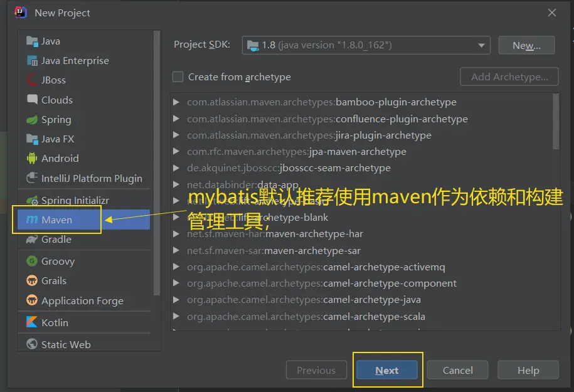Select jpa-maven-archetype row text
This screenshot has height=392, width=574.
(297, 151)
